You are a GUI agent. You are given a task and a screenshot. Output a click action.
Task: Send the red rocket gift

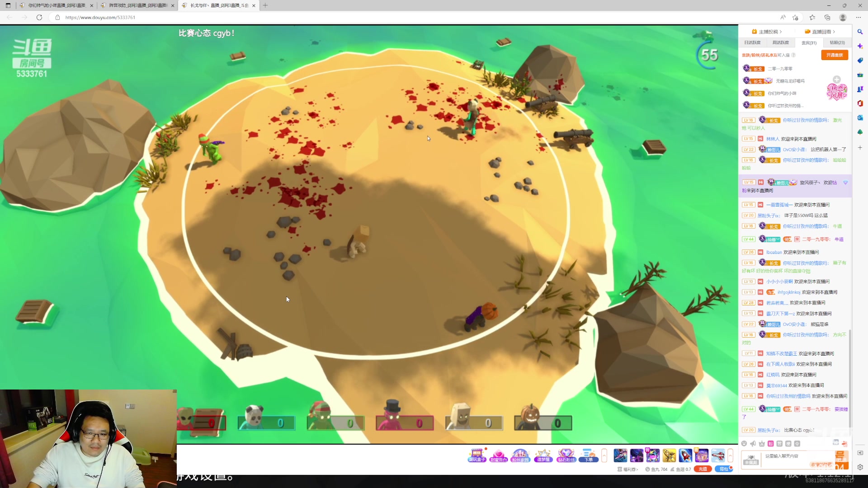[685, 455]
